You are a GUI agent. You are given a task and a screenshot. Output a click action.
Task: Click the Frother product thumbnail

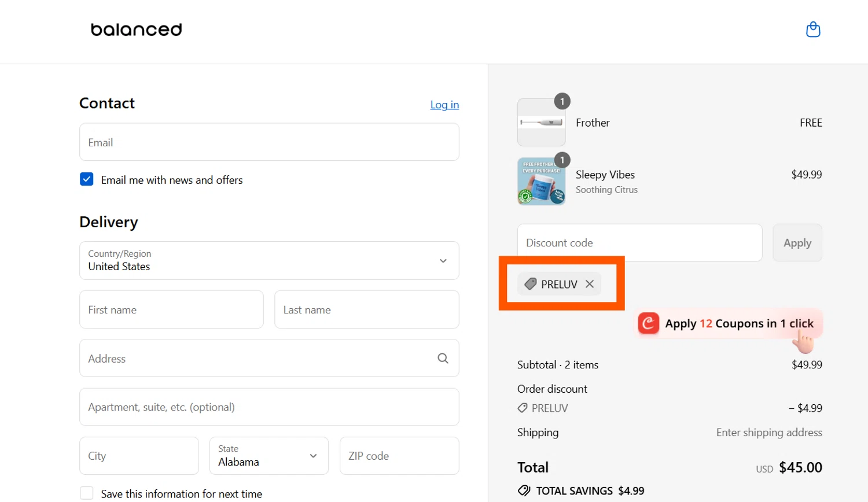point(541,122)
